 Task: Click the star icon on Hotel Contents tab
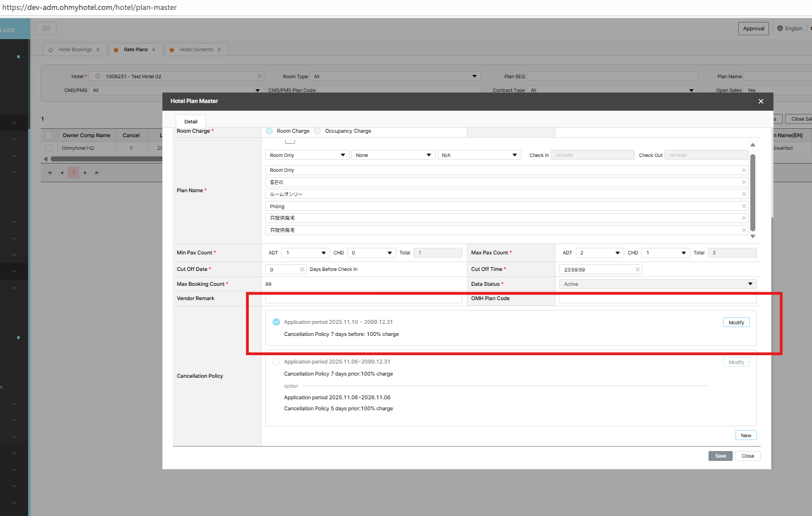coord(172,50)
